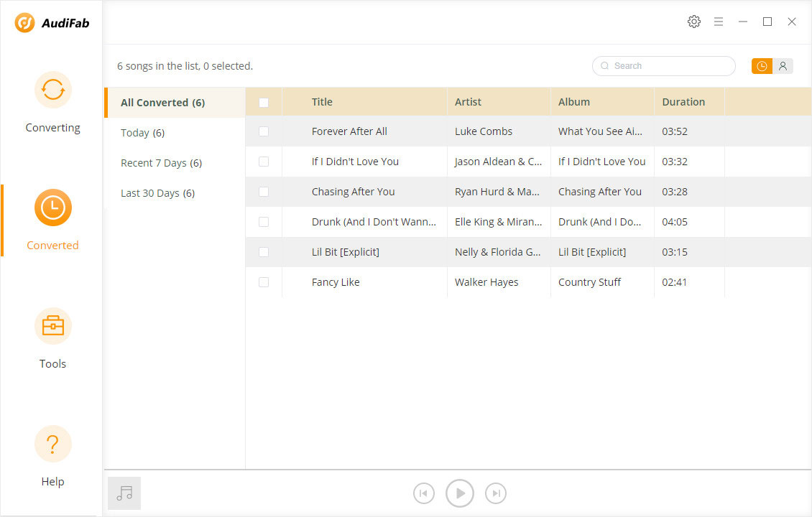
Task: Open the hamburger menu icon
Action: point(719,22)
